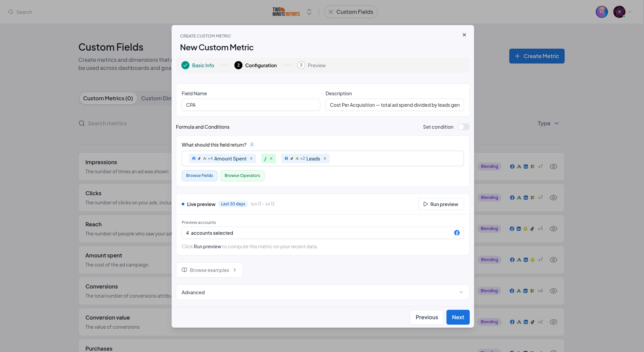
Task: Open the Type filter dropdown
Action: tap(548, 123)
